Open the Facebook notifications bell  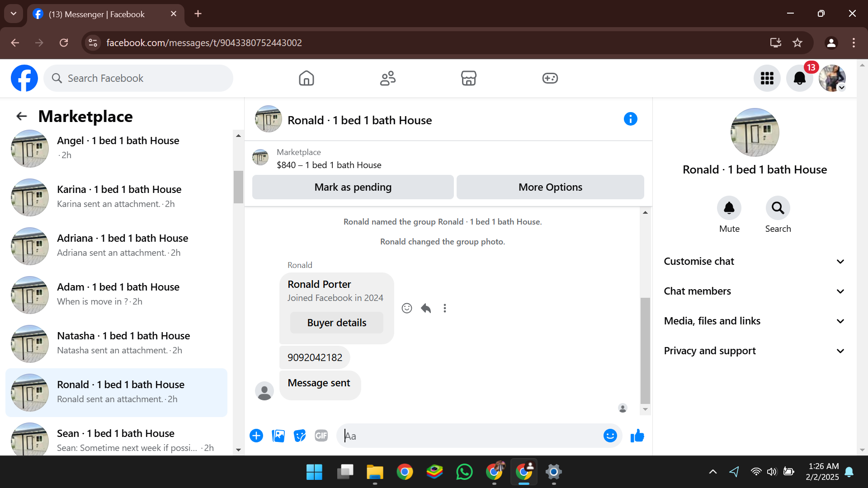pyautogui.click(x=799, y=78)
